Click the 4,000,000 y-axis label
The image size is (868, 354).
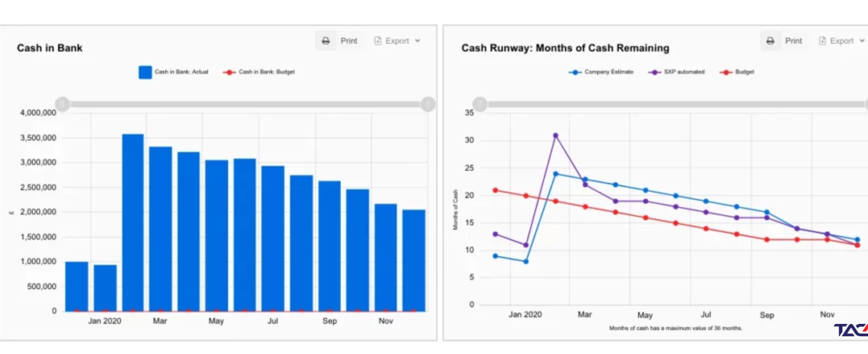click(x=38, y=112)
